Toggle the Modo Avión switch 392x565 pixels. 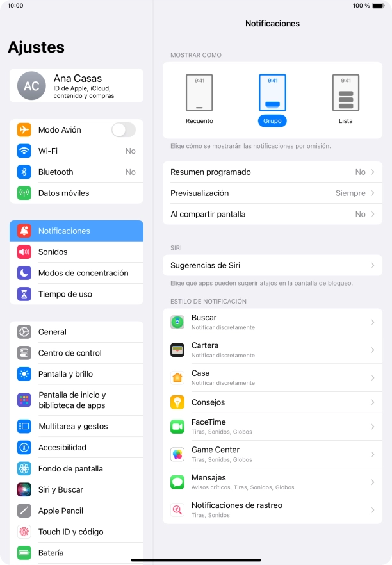click(x=124, y=129)
